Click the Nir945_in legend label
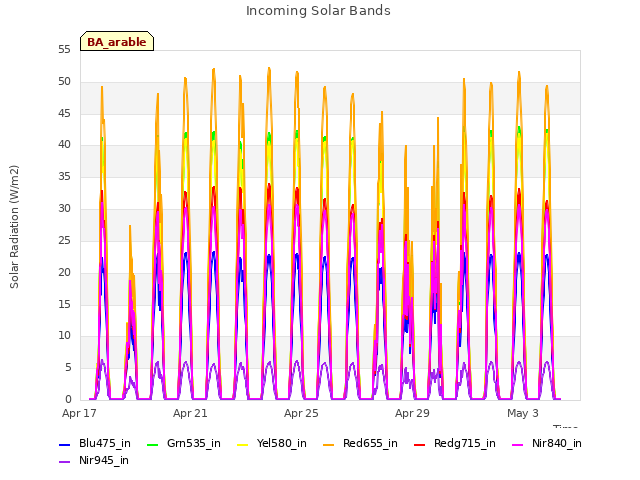Screen dimensions: 640x480 click(104, 460)
